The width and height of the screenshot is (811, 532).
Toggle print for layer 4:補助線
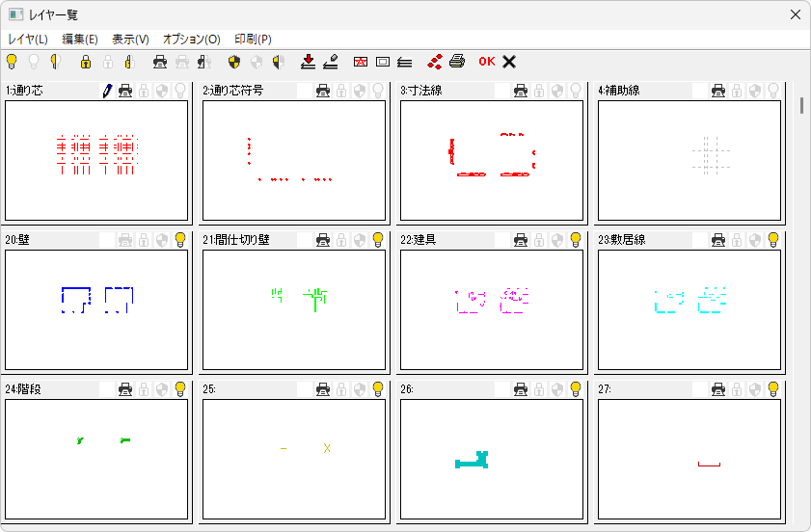[x=717, y=91]
